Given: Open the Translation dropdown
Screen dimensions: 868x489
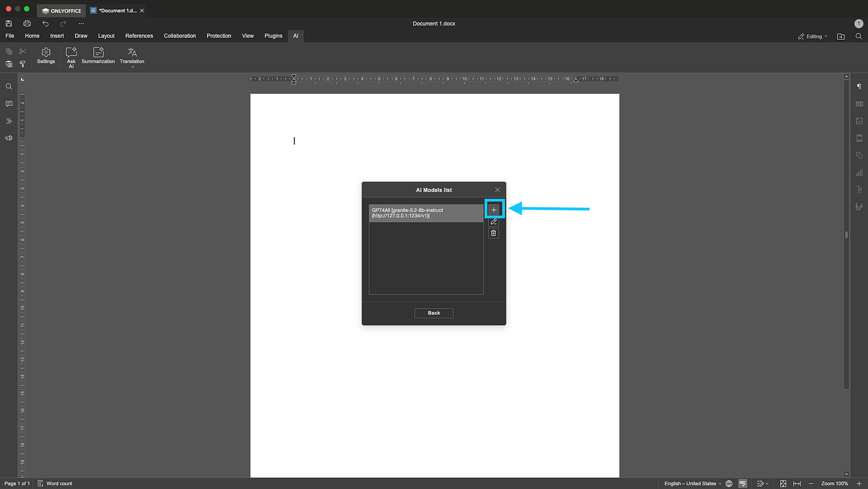Looking at the screenshot, I should pyautogui.click(x=132, y=57).
